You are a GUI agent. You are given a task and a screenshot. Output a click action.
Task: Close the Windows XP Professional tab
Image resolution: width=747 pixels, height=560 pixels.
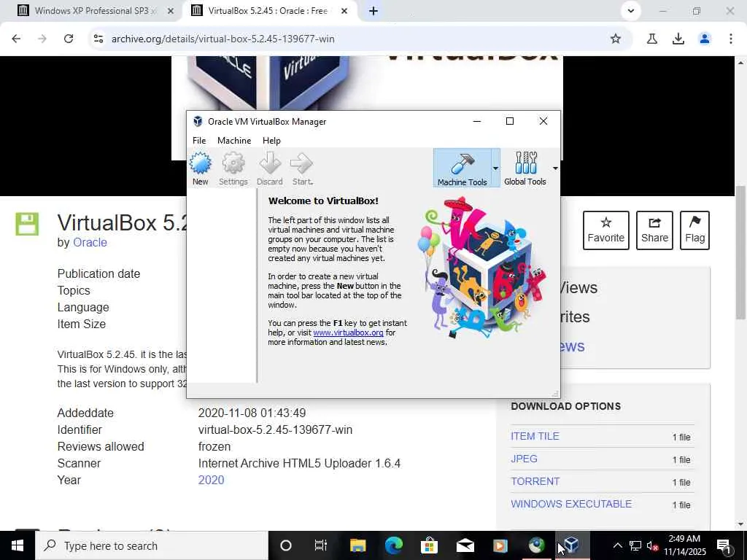coord(171,11)
